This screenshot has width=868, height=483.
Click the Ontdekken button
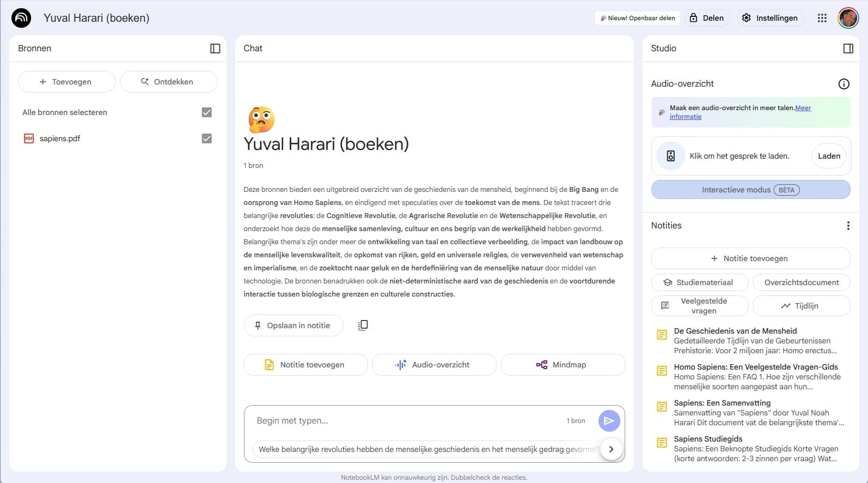[169, 82]
